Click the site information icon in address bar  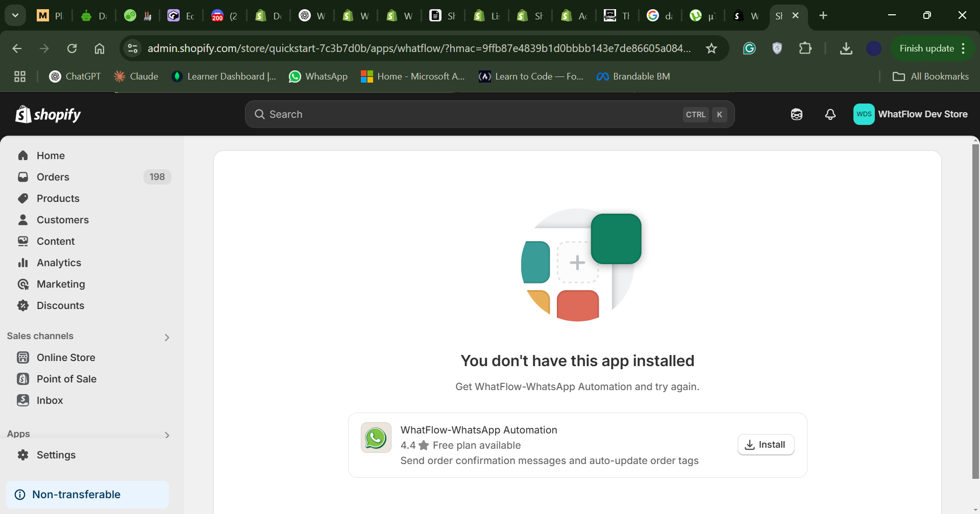click(133, 48)
